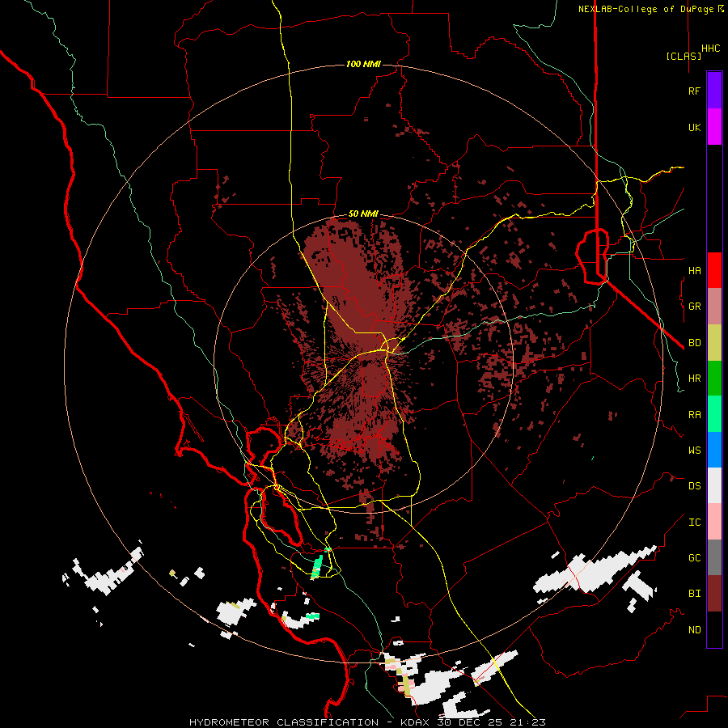Click the HA red legend swatch
Viewport: 728px width, 728px height.
pos(714,270)
